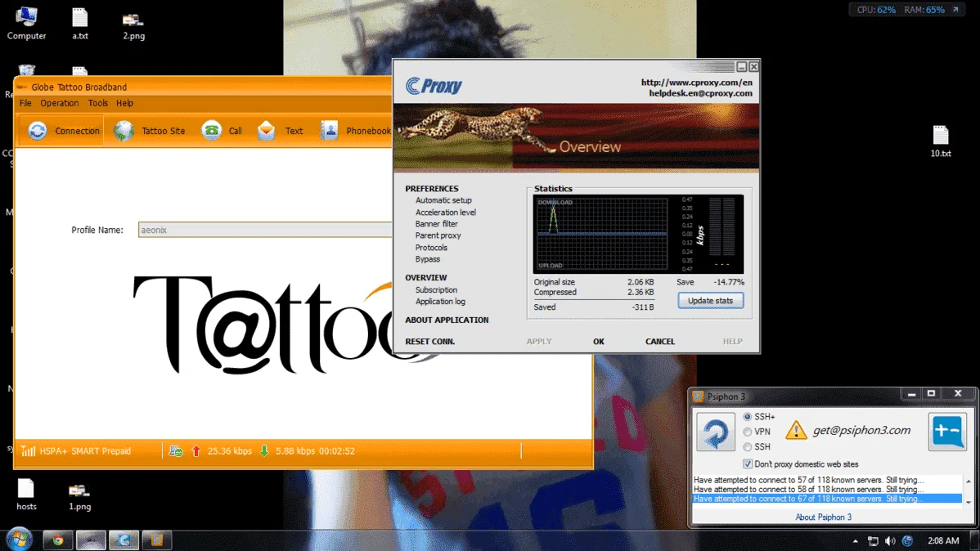The width and height of the screenshot is (980, 551).
Task: Select the 5.88 kbps download speed text
Action: [295, 451]
